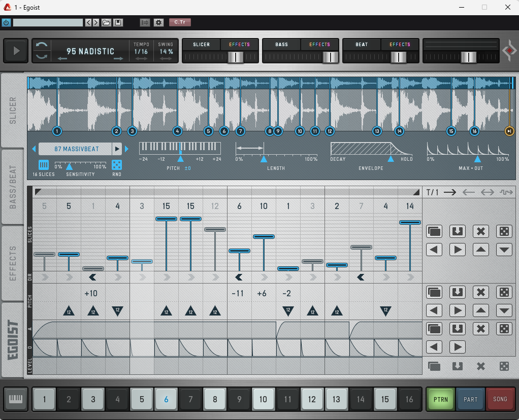This screenshot has width=519, height=420.
Task: Shift pitch row right with arrow button
Action: coord(458,310)
